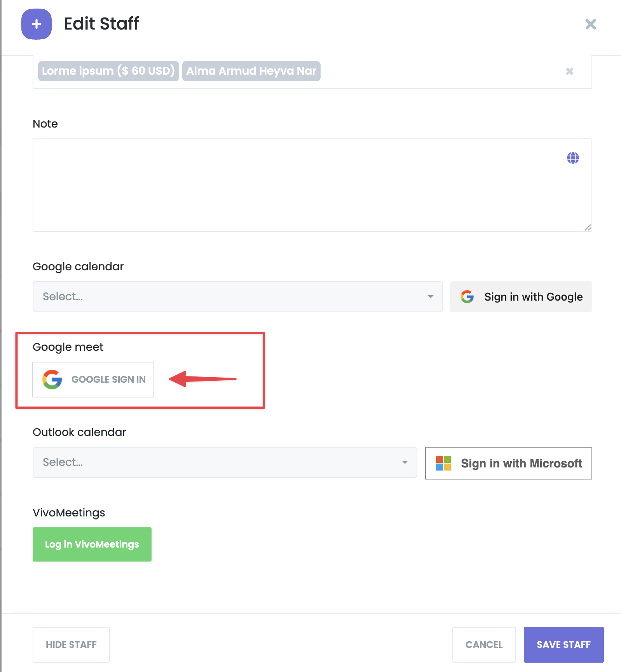
Task: Save staff changes
Action: click(564, 645)
